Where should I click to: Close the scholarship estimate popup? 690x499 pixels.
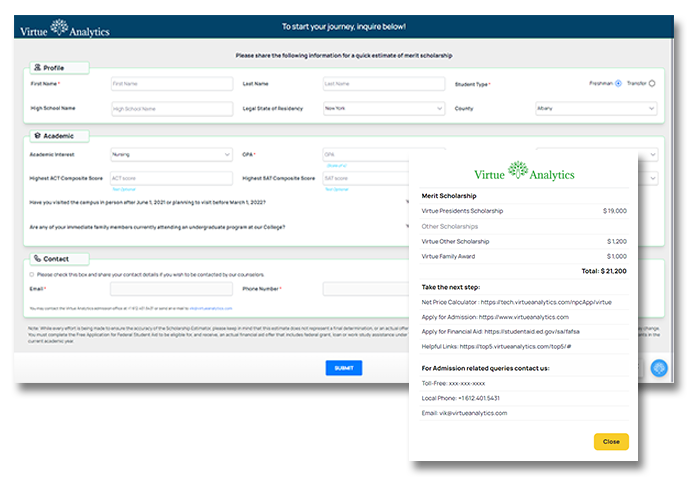point(610,441)
